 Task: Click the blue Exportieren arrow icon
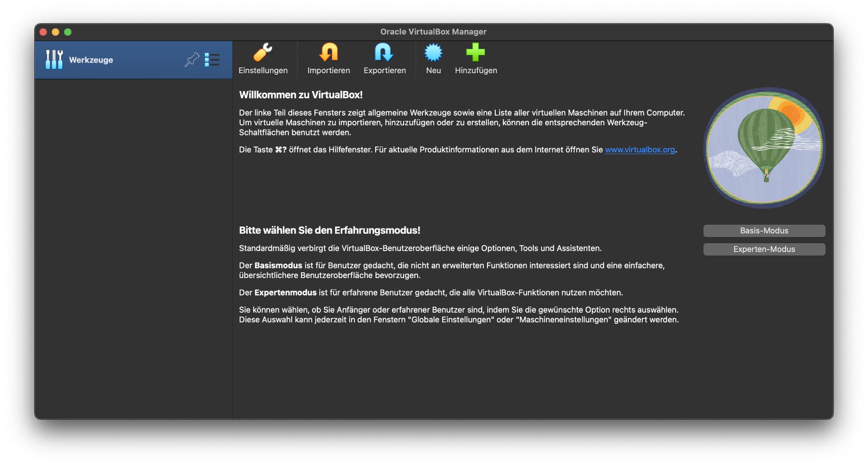coord(384,53)
